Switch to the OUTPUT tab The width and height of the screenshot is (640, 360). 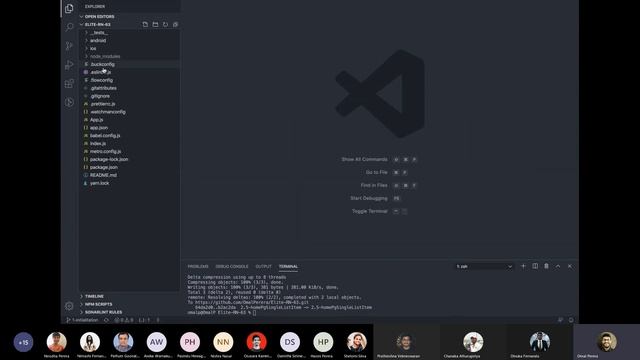[x=263, y=267]
